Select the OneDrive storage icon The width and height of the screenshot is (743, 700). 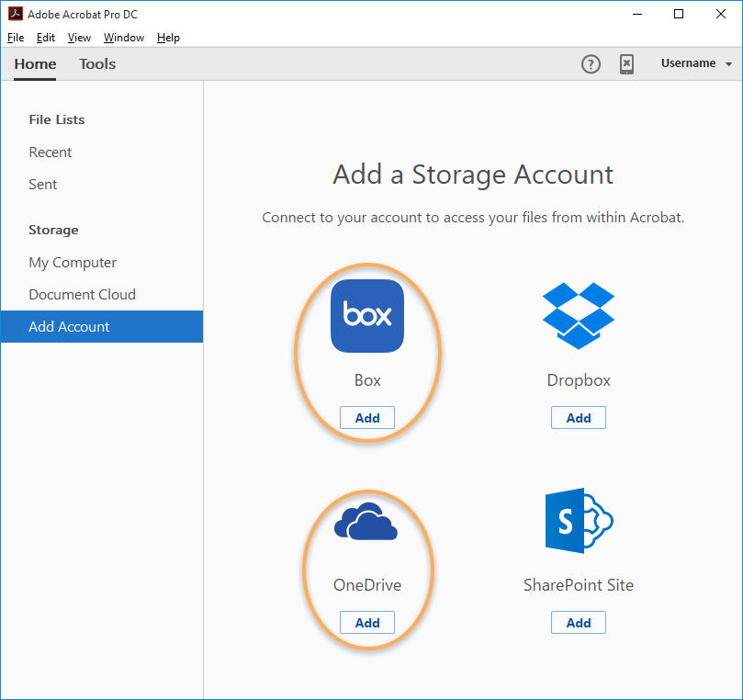point(366,521)
